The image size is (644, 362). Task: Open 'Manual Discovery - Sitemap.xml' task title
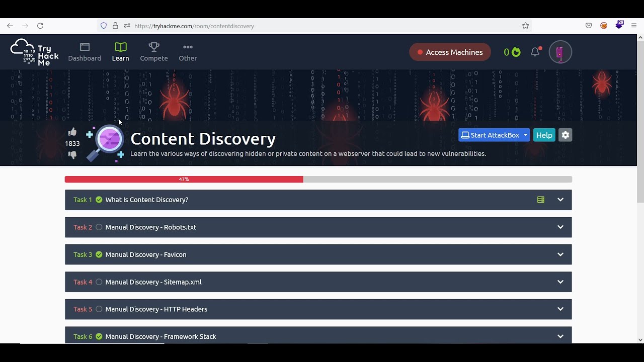[153, 282]
